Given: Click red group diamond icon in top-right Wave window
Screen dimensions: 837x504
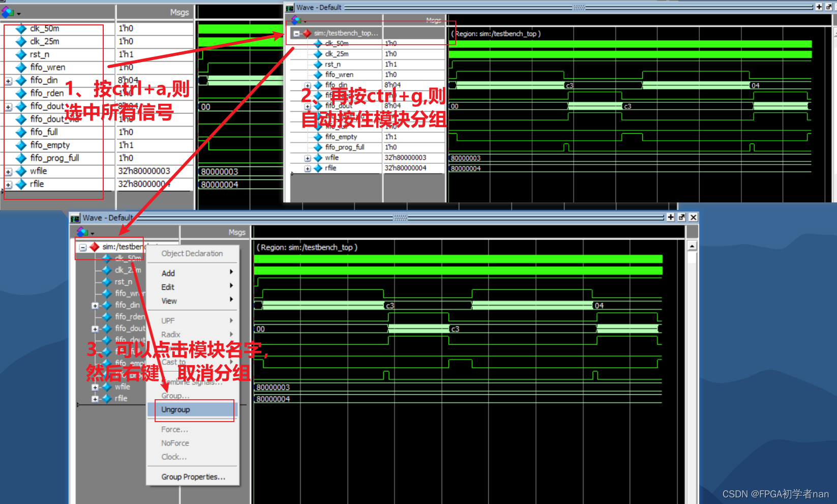Looking at the screenshot, I should coord(307,33).
